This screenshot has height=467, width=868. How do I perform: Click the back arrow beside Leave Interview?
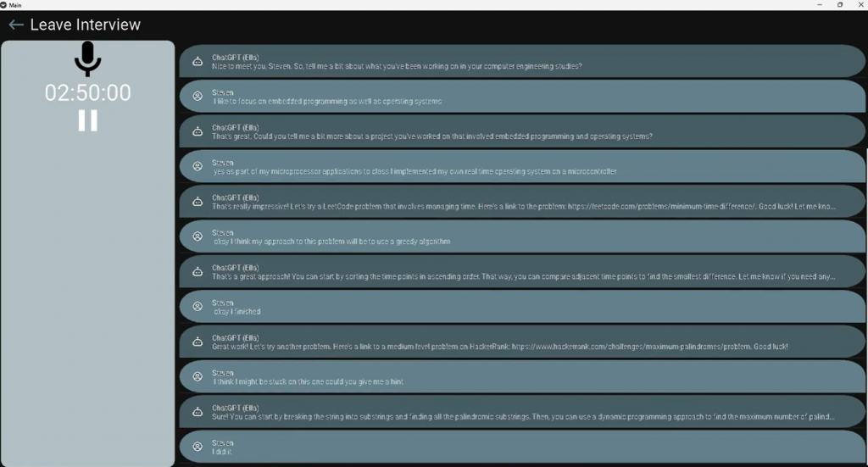tap(15, 25)
